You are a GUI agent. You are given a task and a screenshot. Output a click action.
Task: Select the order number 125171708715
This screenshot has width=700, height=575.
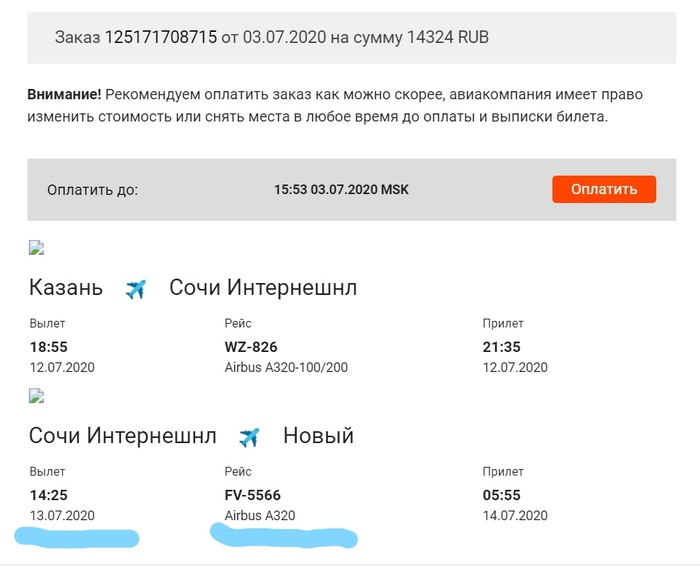(x=161, y=37)
